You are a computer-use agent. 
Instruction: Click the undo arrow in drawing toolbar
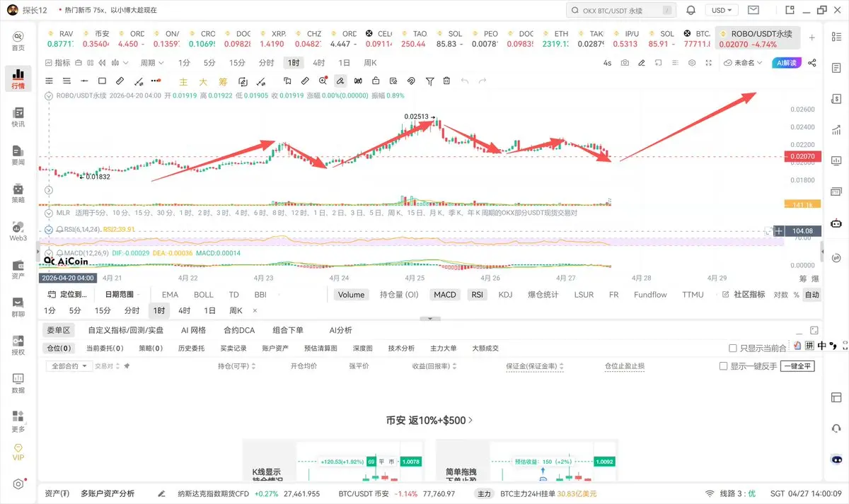tap(465, 81)
